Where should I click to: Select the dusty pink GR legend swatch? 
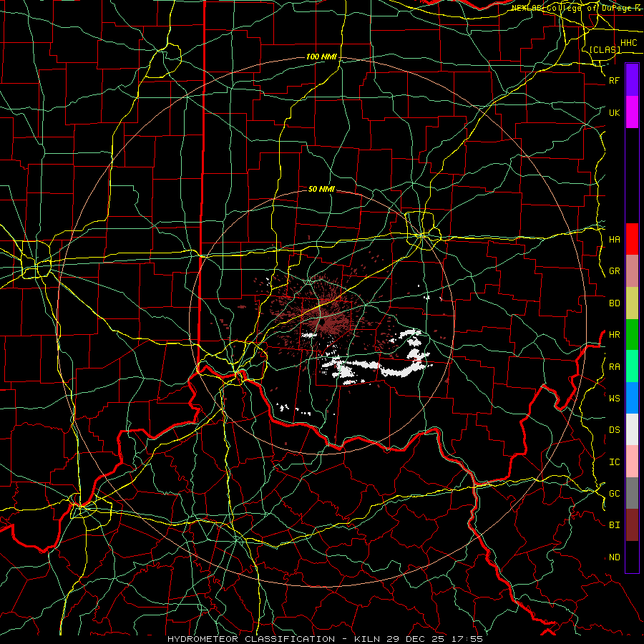(632, 271)
